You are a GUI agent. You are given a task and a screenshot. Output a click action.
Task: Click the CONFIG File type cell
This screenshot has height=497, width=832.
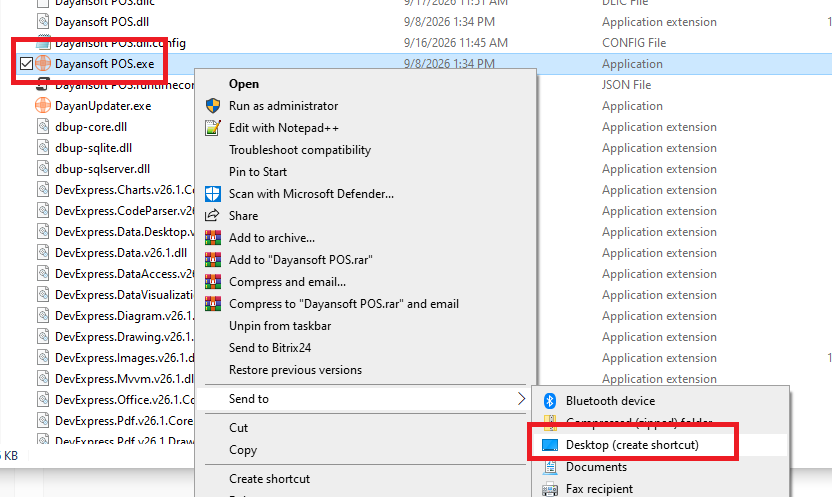[634, 43]
